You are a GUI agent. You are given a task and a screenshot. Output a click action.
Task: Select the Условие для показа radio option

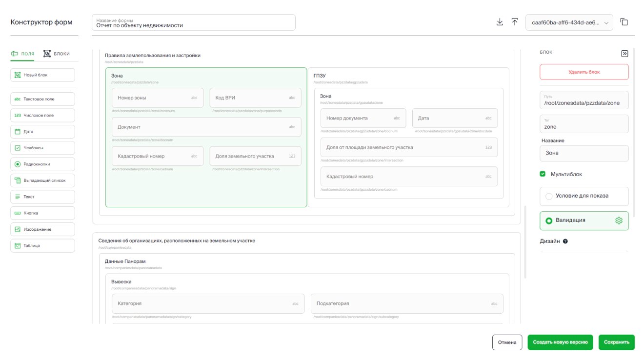click(x=549, y=196)
